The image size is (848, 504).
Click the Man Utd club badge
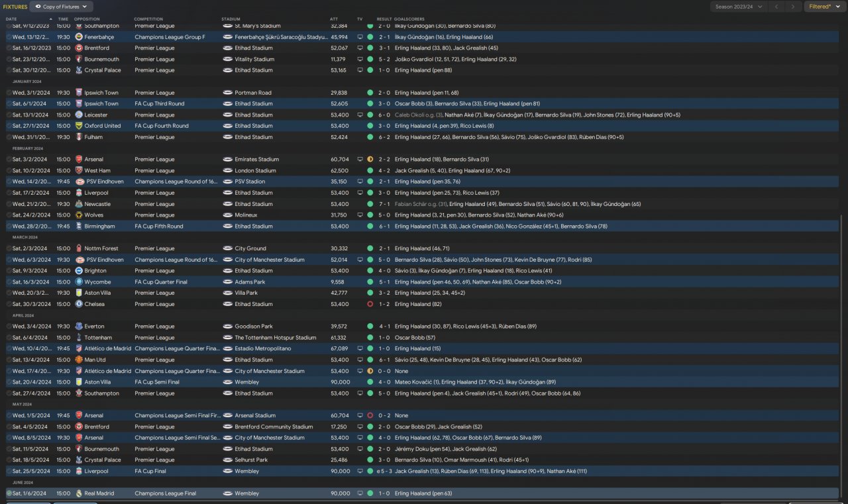79,360
